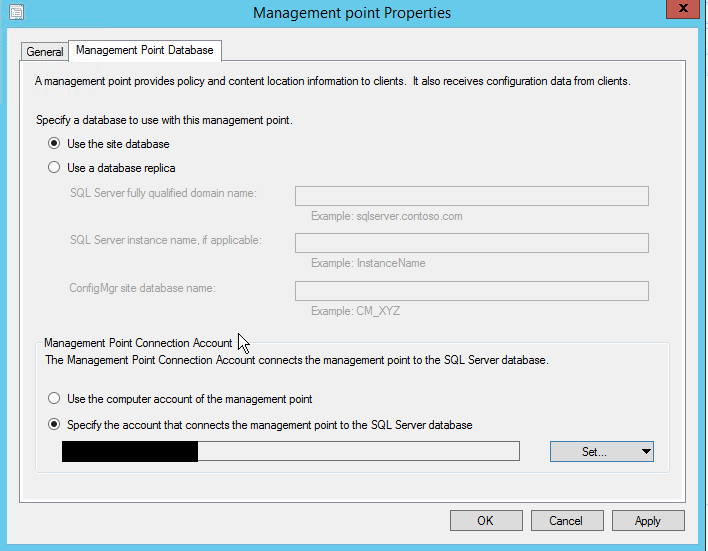Viewport: 708px width, 551px height.
Task: Click the SQL Server instance name field
Action: coord(471,243)
